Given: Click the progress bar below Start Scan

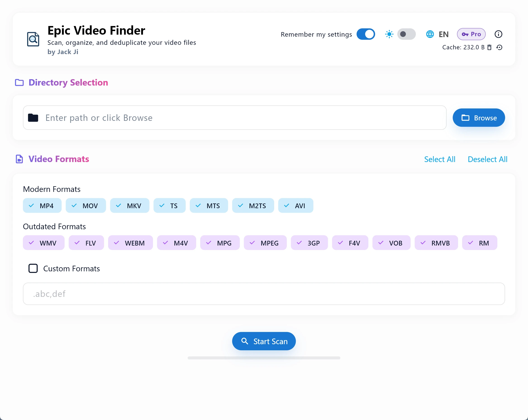Looking at the screenshot, I should point(264,358).
